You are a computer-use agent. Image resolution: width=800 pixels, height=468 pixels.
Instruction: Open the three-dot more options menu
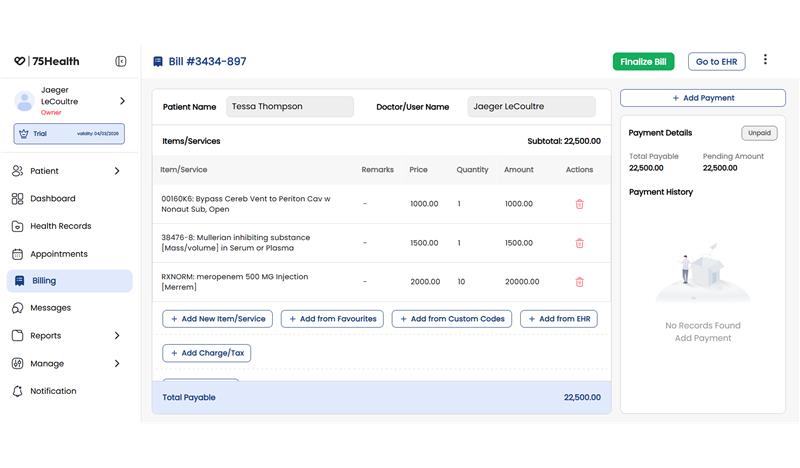click(x=765, y=60)
